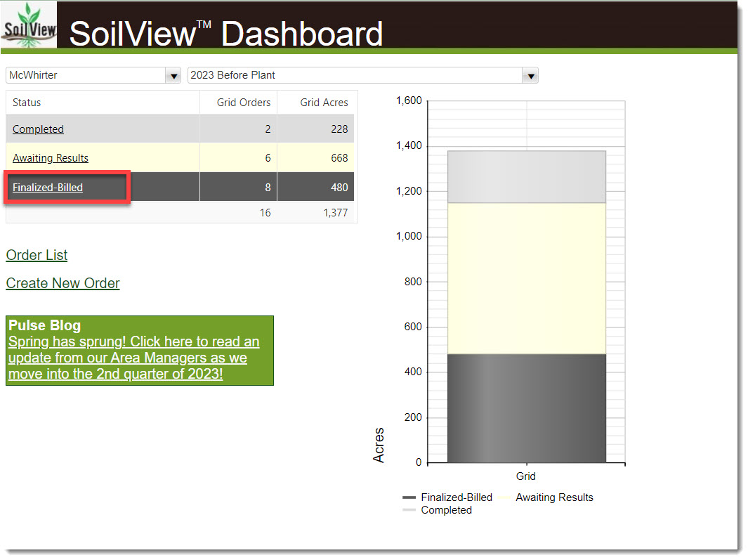Click the Pulse Blog header text
The height and width of the screenshot is (560, 748).
coord(44,325)
